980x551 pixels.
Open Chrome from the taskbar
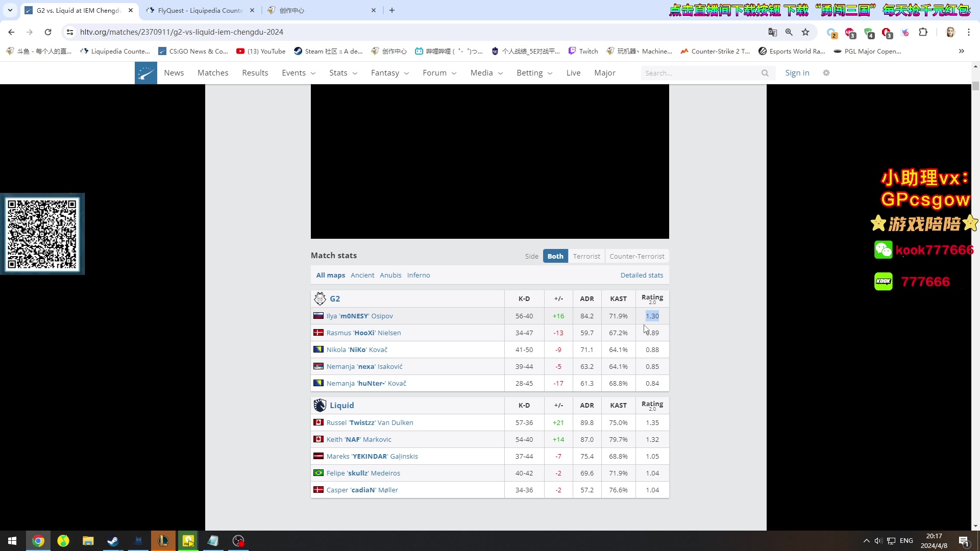pyautogui.click(x=38, y=541)
